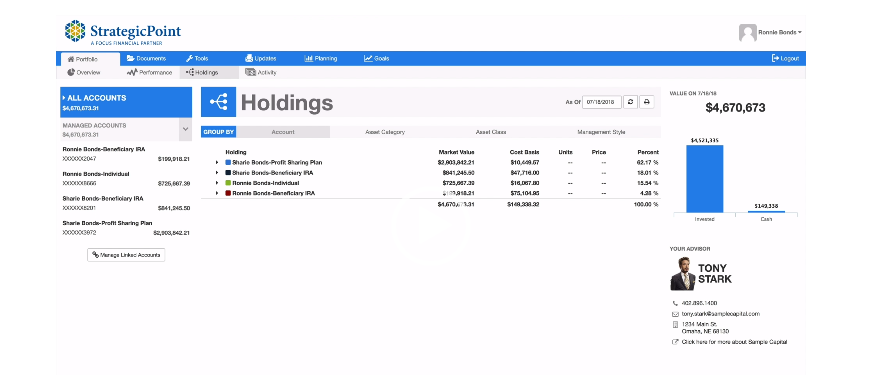Click the As Of date field
This screenshot has height=375, width=880.
coord(602,102)
